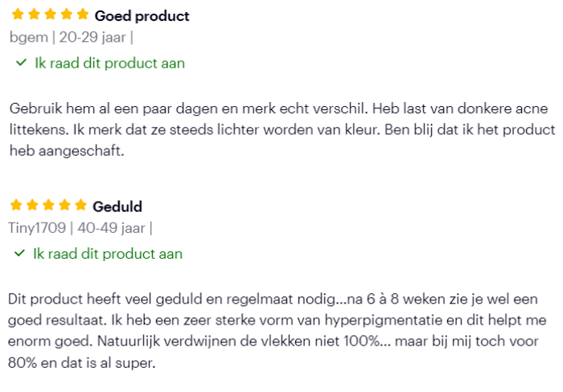This screenshot has height=392, width=563.
Task: Click the review text mentioning hyperpigmentatie
Action: [281, 331]
